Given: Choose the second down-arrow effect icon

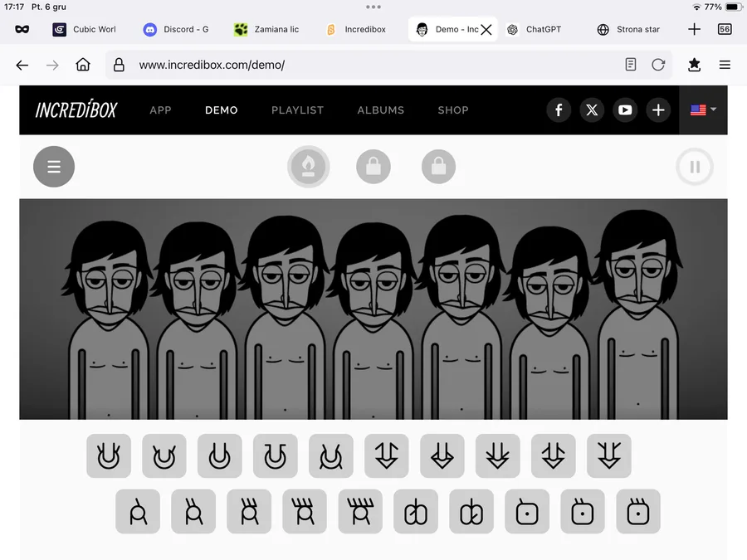Looking at the screenshot, I should click(442, 455).
